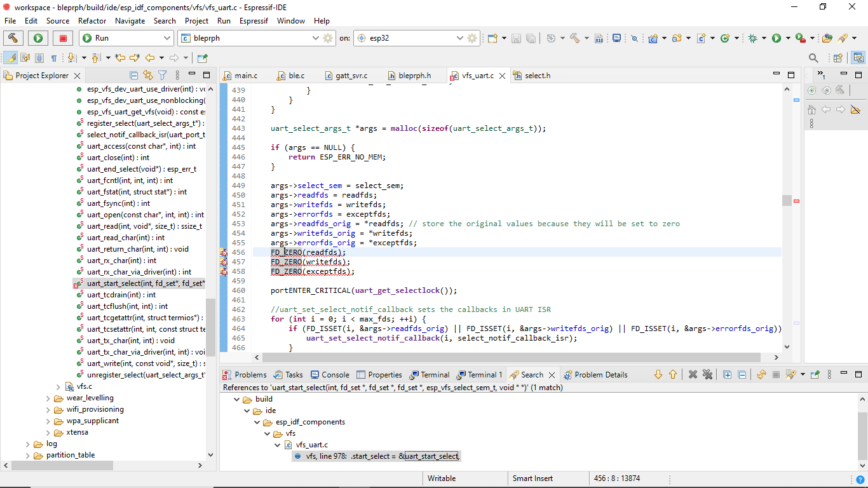
Task: Open the Problems view tab
Action: 244,374
